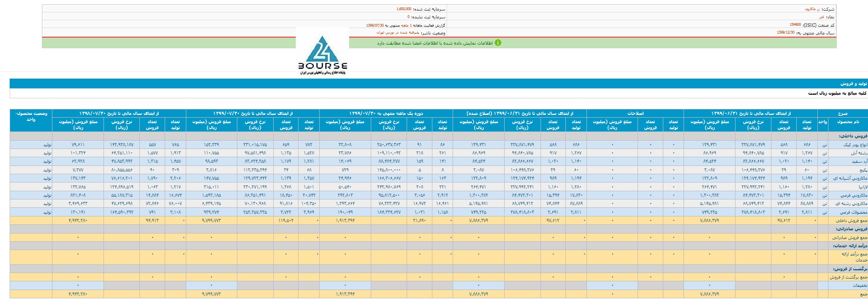The image size is (868, 302).
Task: Select the total sales count '۱۱۹,۵۰۲'
Action: point(286,221)
